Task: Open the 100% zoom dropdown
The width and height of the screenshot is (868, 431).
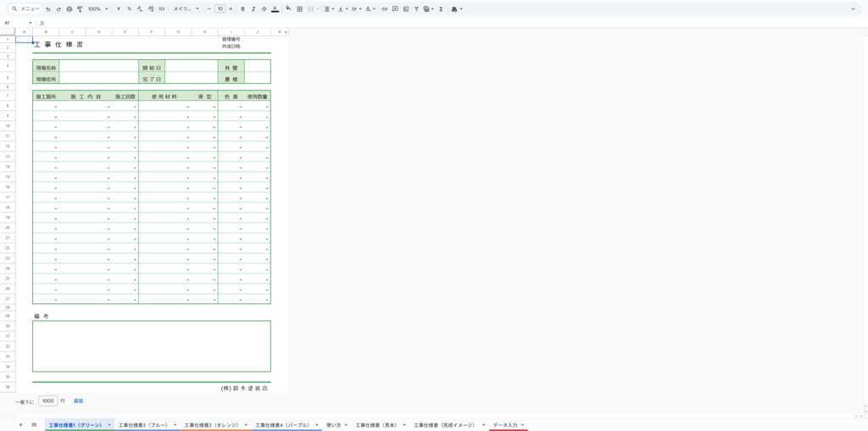Action: (x=98, y=8)
